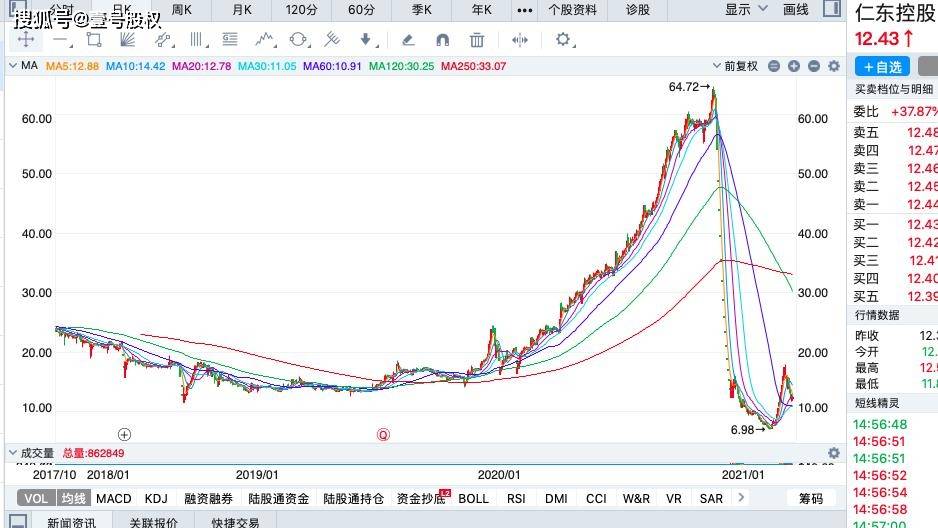The image size is (938, 528).
Task: Click the download arrow marker tool
Action: pyautogui.click(x=366, y=40)
